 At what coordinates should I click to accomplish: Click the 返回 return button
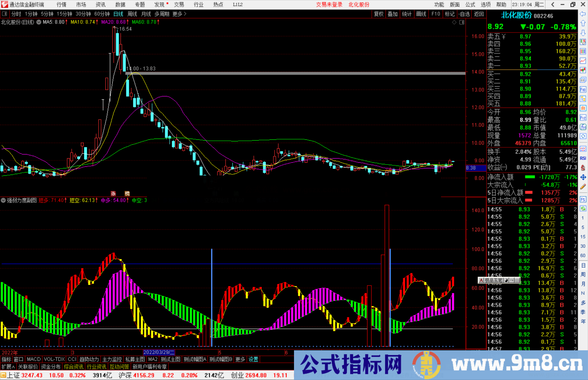pyautogui.click(x=478, y=14)
